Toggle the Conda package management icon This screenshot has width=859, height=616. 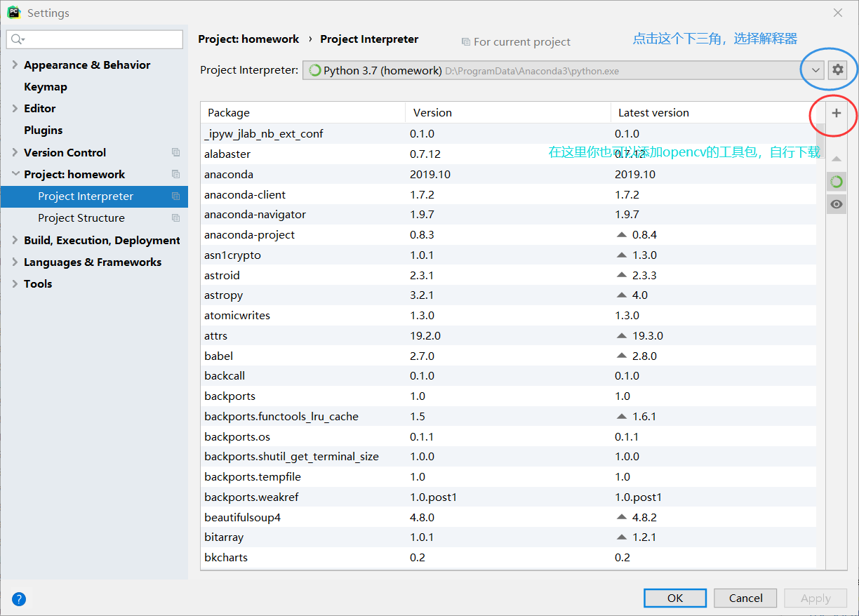pyautogui.click(x=836, y=182)
